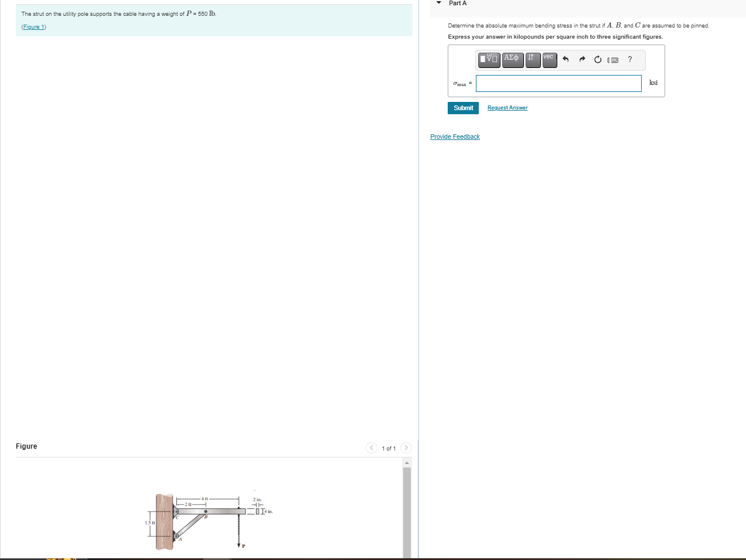Screen dimensions: 746x560
Task: Submit the answer for Part A
Action: [x=462, y=108]
